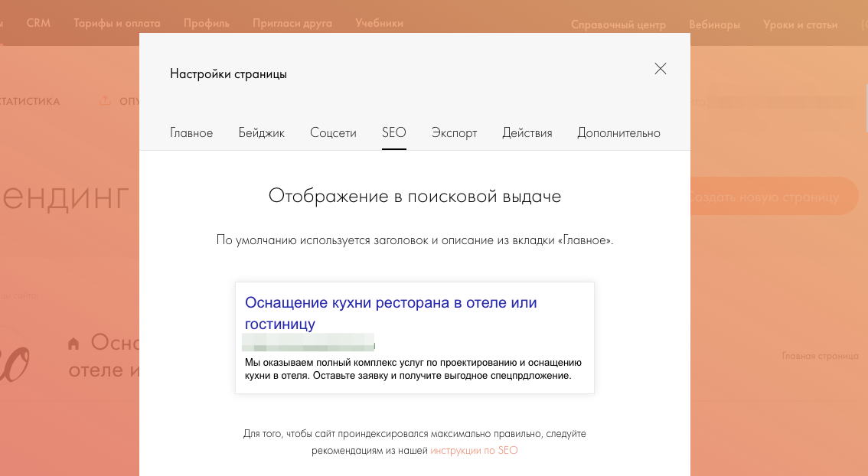Open CRM in the top menu
Viewport: 868px width, 476px height.
38,23
